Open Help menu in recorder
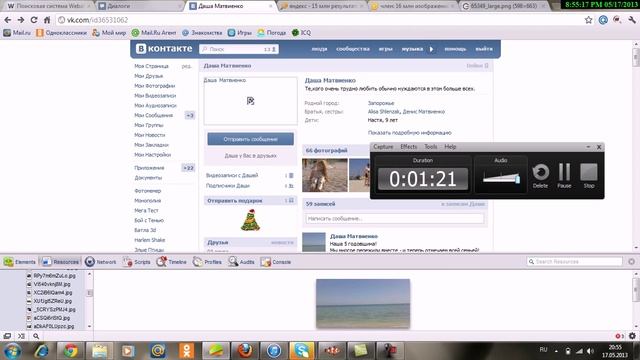This screenshot has width=640, height=360. click(x=450, y=147)
